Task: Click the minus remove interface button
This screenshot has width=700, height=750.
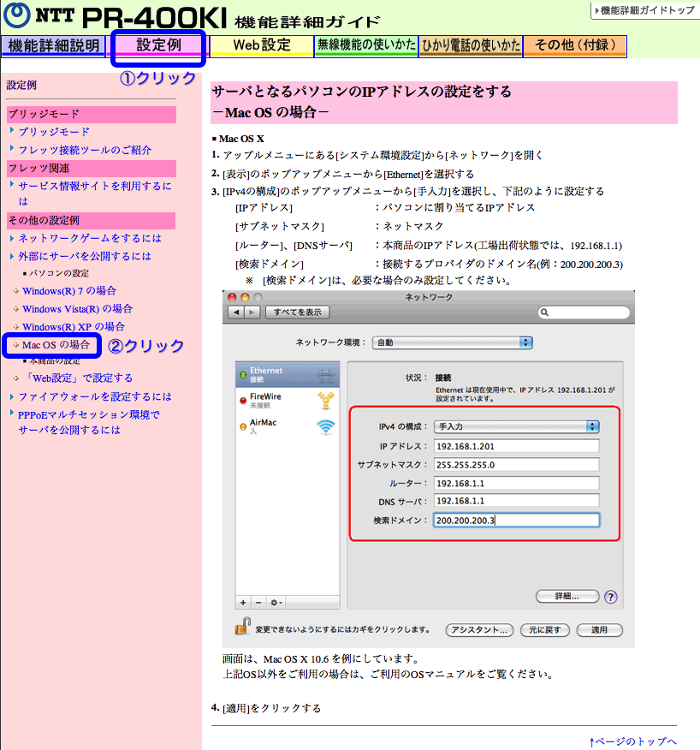Action: pyautogui.click(x=258, y=603)
